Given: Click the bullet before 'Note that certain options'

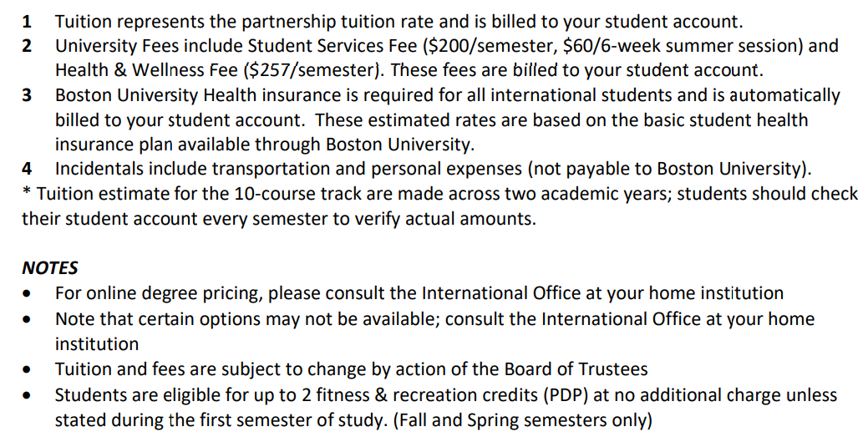Looking at the screenshot, I should pyautogui.click(x=29, y=319).
